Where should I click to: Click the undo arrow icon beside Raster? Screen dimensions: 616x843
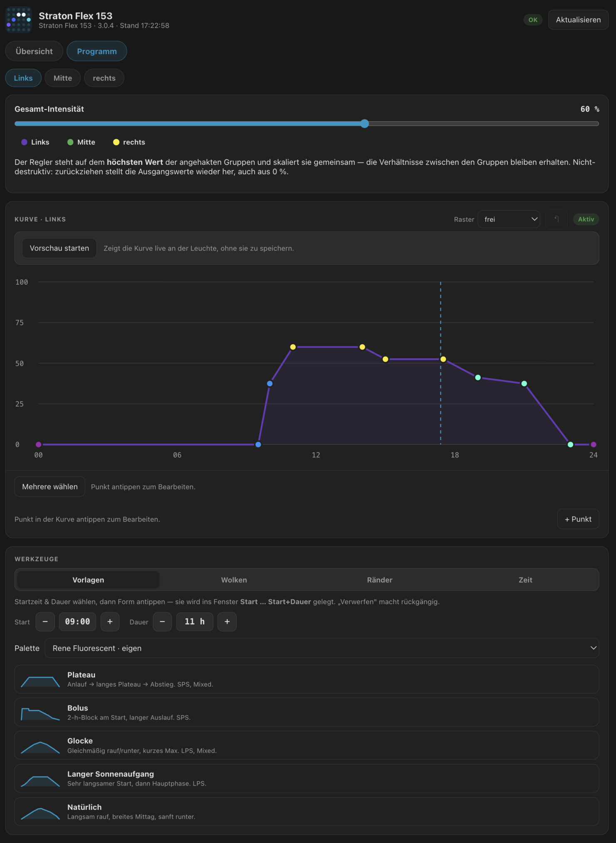pyautogui.click(x=556, y=219)
